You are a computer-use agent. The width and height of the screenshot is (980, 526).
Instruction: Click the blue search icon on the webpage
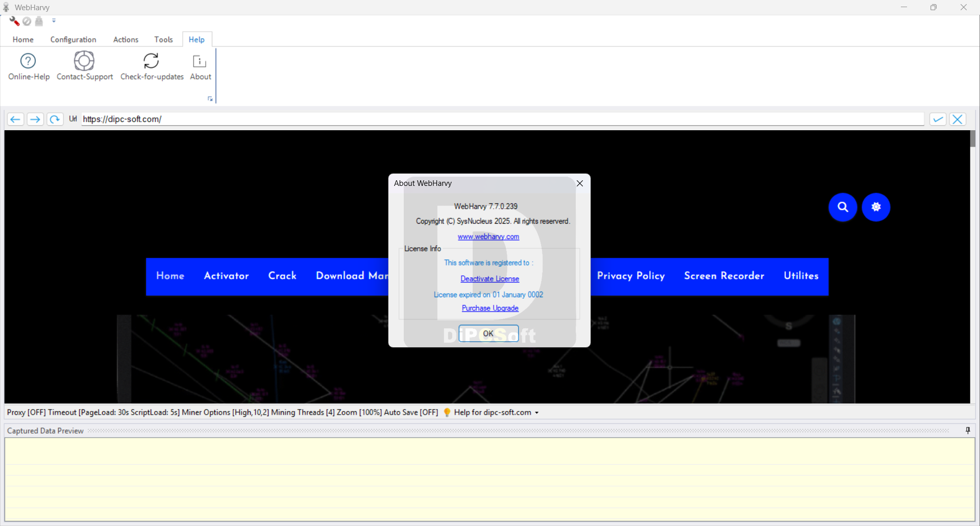pyautogui.click(x=843, y=207)
